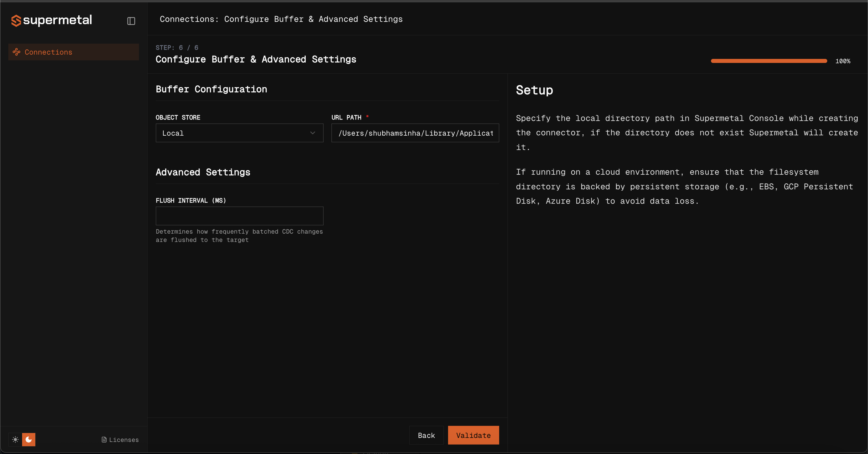This screenshot has width=868, height=454.
Task: Click the Flush Interval (ms) text box
Action: point(239,216)
